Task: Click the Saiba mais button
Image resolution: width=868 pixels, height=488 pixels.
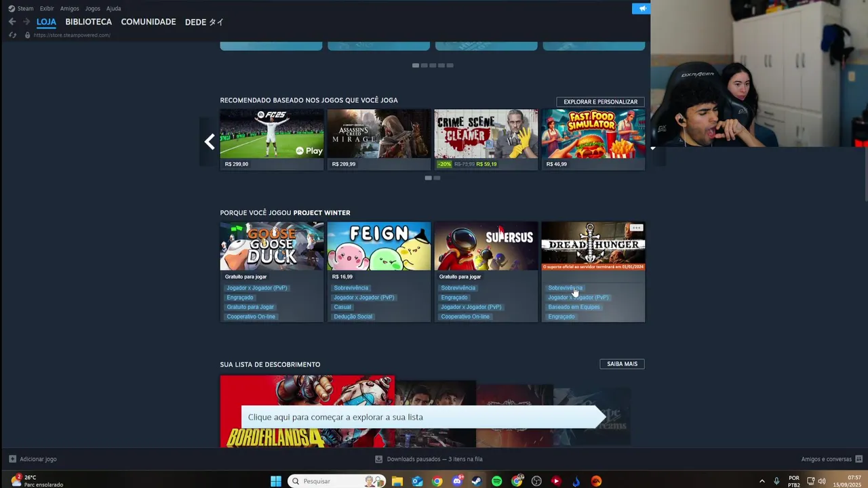Action: click(622, 364)
